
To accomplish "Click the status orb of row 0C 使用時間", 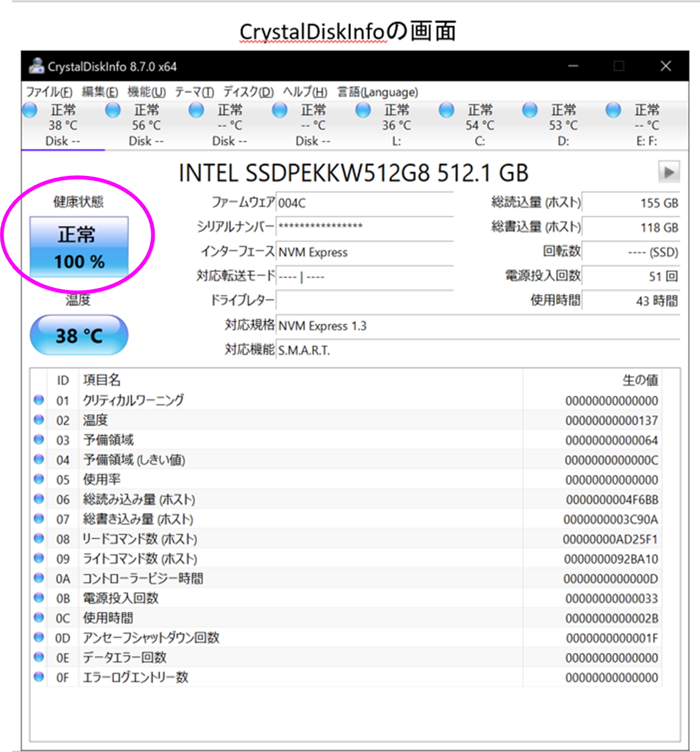I will [39, 617].
